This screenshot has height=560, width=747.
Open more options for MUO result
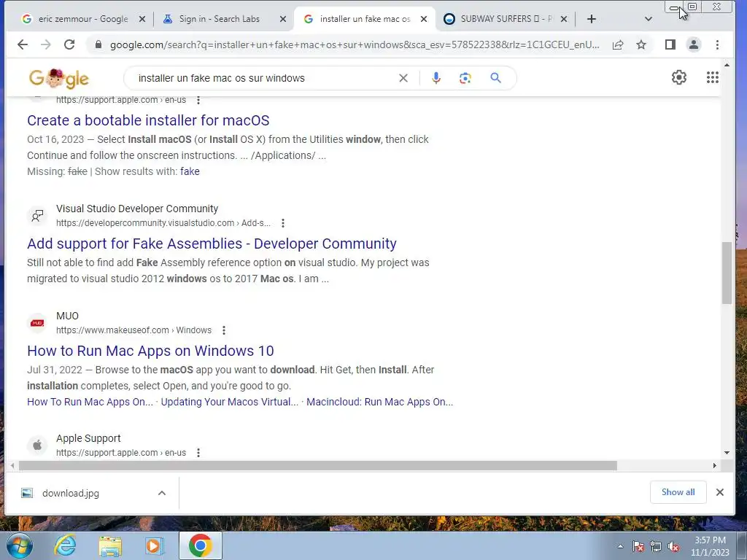point(224,330)
